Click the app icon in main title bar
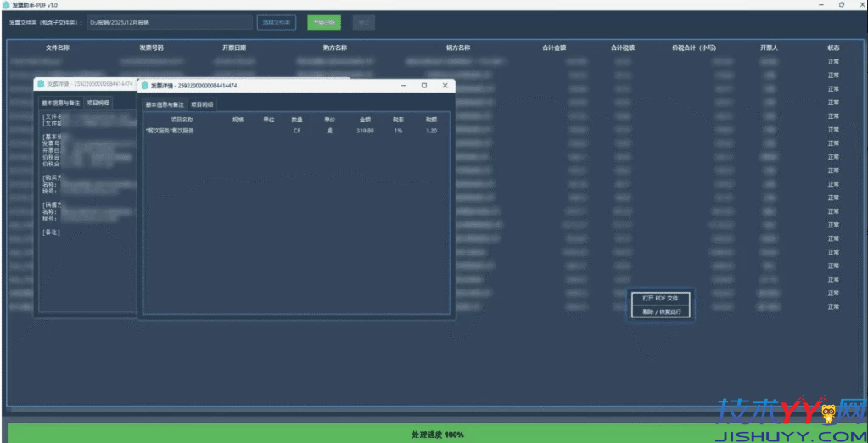Screen dimensions: 868x443 [6, 5]
